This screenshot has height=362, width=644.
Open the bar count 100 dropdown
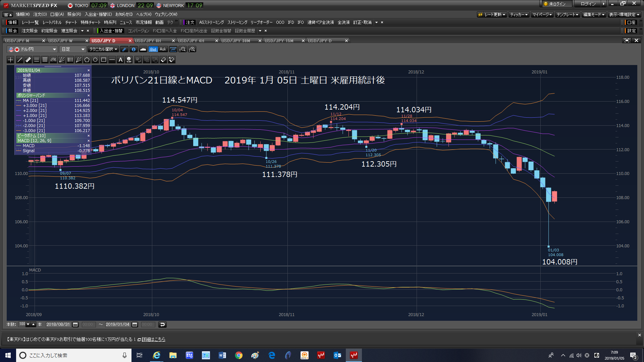coord(28,324)
